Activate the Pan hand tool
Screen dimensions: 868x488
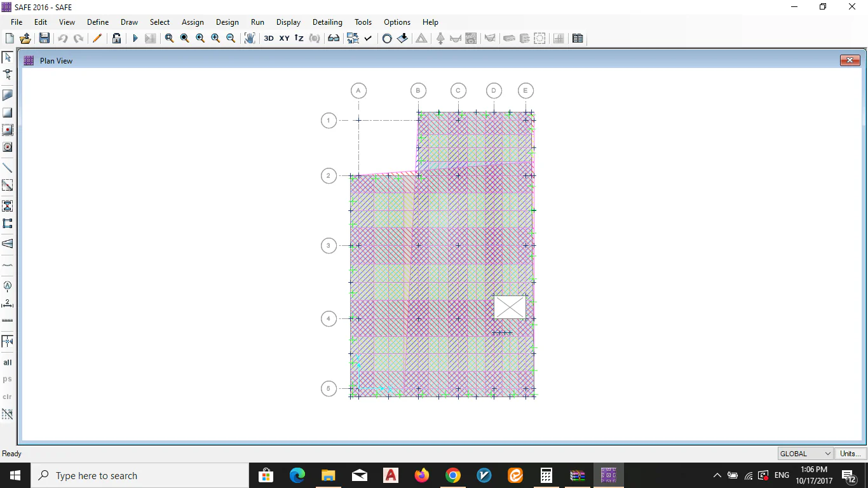250,38
